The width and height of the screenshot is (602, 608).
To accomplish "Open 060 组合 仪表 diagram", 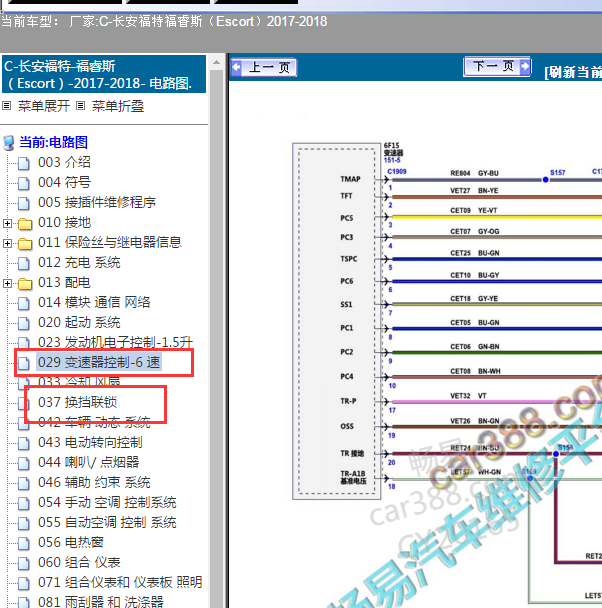I will tap(79, 563).
